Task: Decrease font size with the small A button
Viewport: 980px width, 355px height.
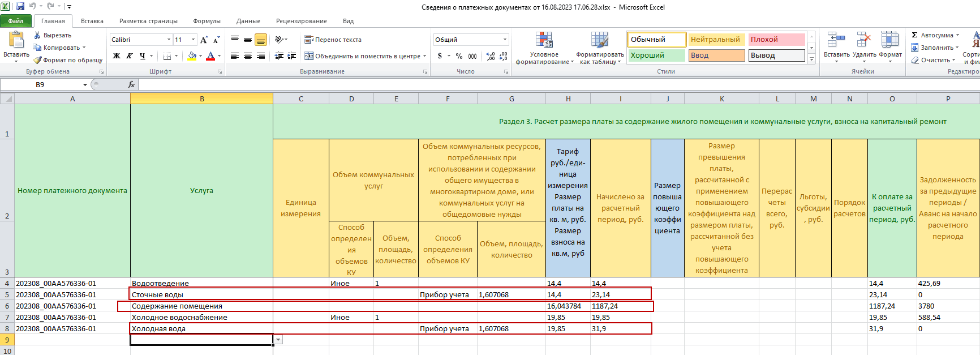Action: (216, 40)
